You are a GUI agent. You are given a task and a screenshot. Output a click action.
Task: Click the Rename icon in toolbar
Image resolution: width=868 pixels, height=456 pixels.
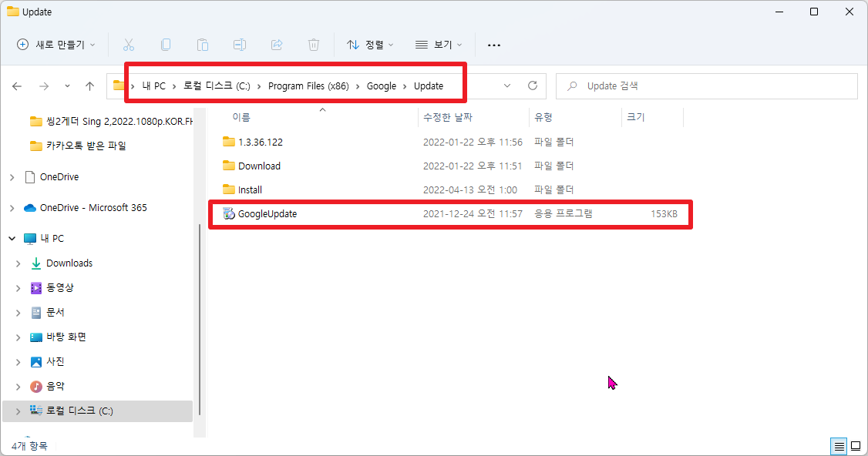pos(240,45)
